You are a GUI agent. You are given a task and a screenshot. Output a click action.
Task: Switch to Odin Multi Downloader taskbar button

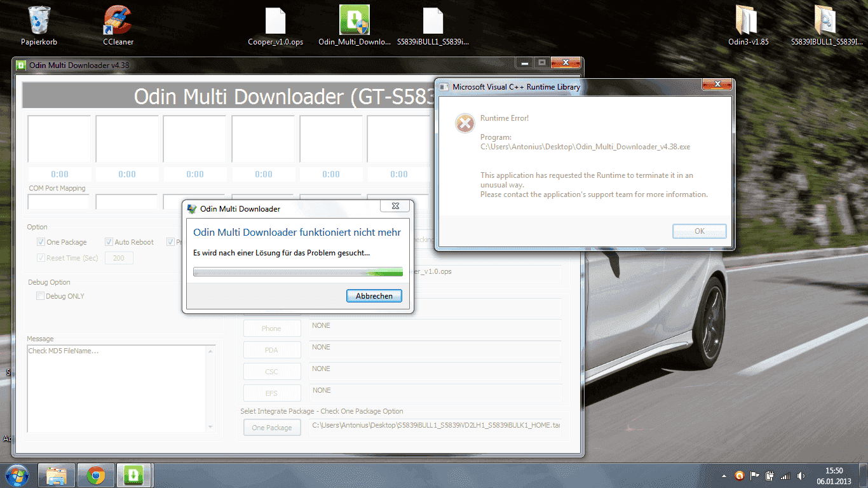pyautogui.click(x=134, y=475)
